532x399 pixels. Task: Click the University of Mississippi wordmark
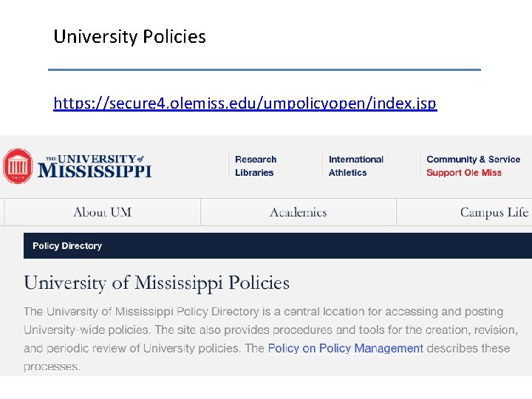click(x=95, y=166)
